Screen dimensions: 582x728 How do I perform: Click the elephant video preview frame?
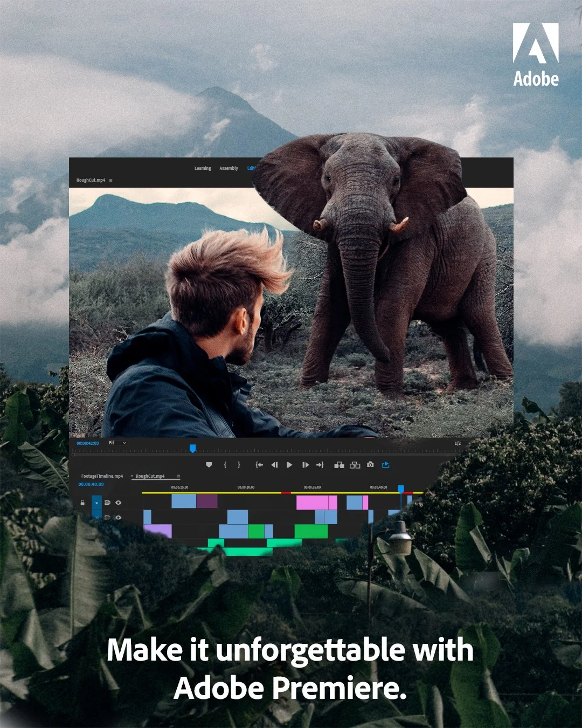(291, 312)
